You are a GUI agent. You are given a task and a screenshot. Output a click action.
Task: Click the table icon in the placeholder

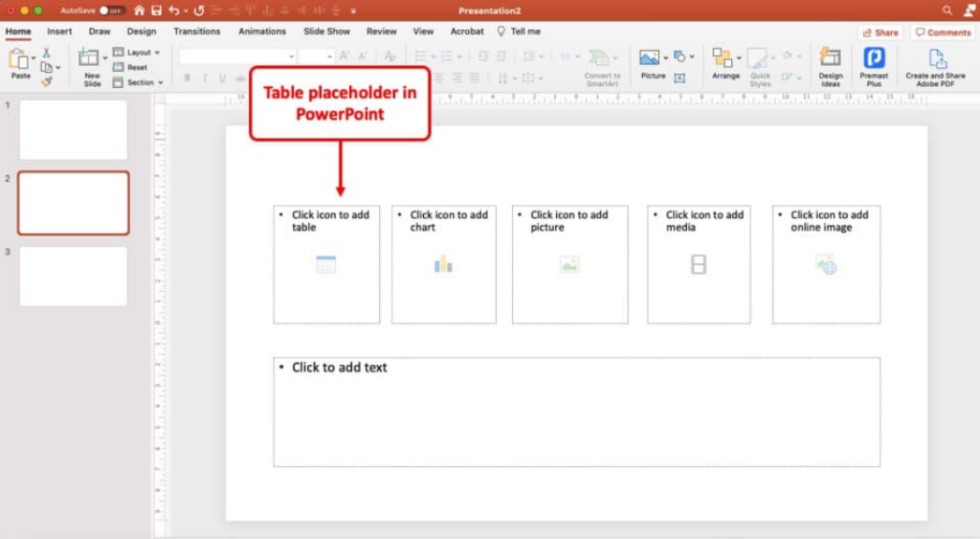point(325,265)
